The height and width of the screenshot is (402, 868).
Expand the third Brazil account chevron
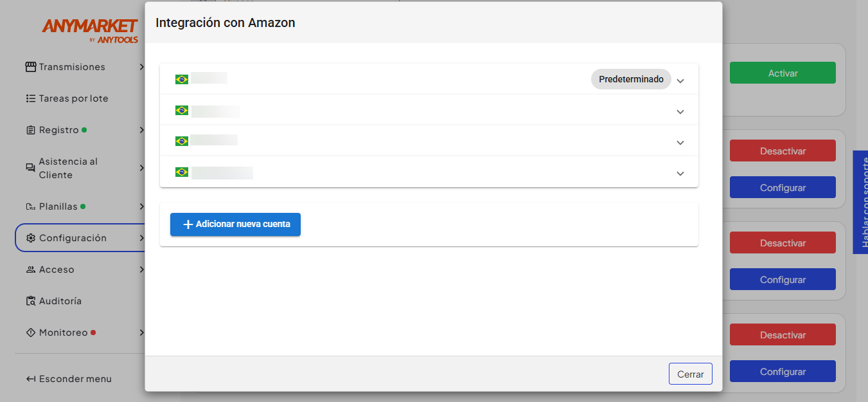[x=680, y=143]
